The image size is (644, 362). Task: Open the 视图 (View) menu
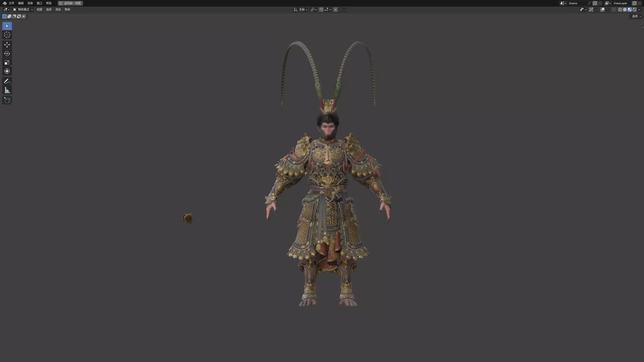pyautogui.click(x=39, y=10)
